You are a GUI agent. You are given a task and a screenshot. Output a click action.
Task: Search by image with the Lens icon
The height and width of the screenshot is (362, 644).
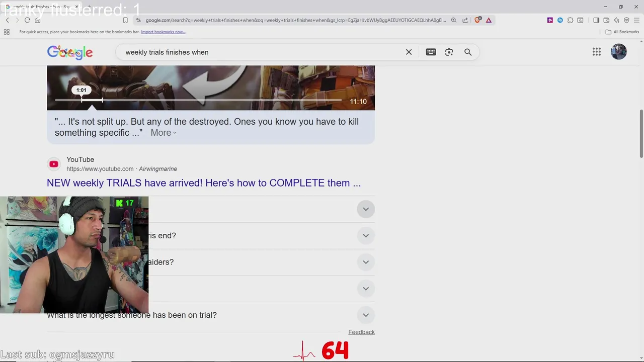point(449,52)
